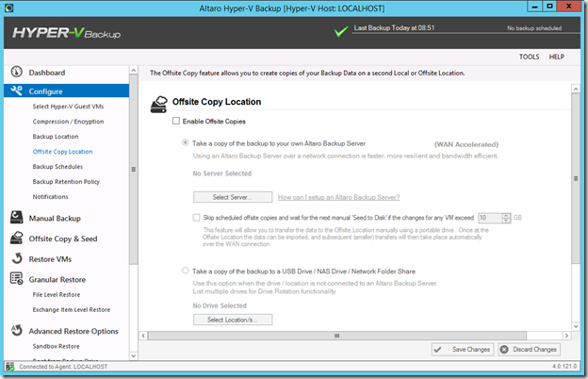Open the Configure section
This screenshot has width=588, height=379.
pos(66,91)
